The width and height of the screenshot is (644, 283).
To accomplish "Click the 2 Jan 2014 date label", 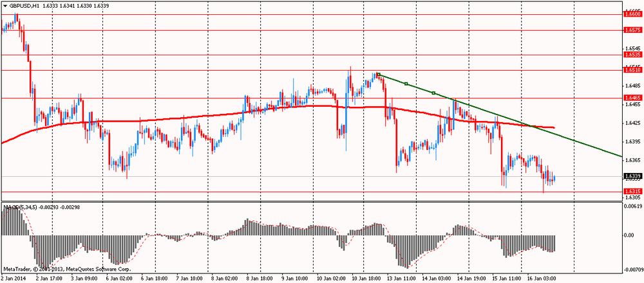I will click(12, 278).
